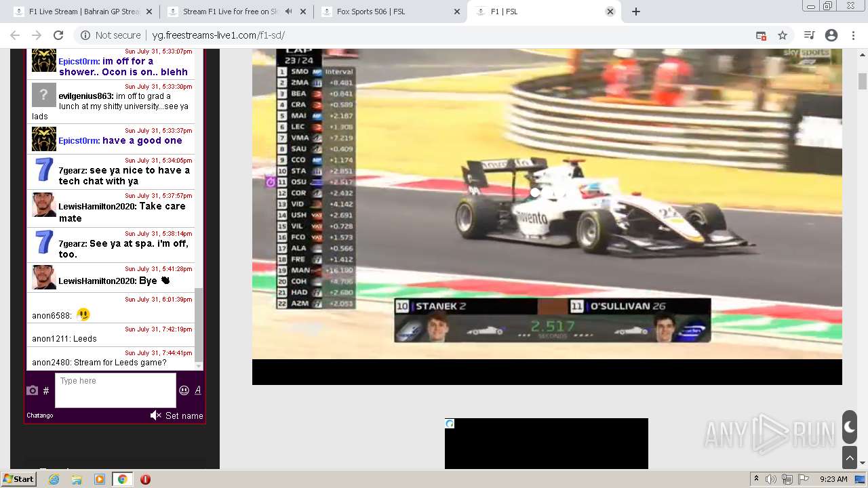
Task: Click anon1211 message Leeds
Action: coord(64,339)
